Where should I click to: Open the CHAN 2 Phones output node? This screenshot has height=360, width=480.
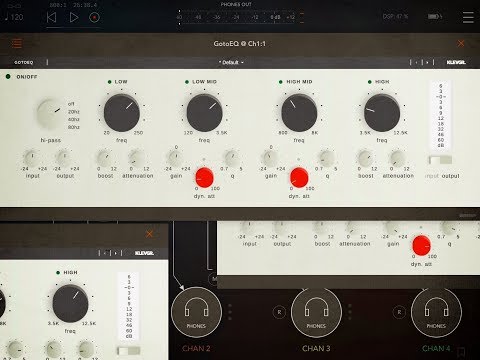(196, 313)
